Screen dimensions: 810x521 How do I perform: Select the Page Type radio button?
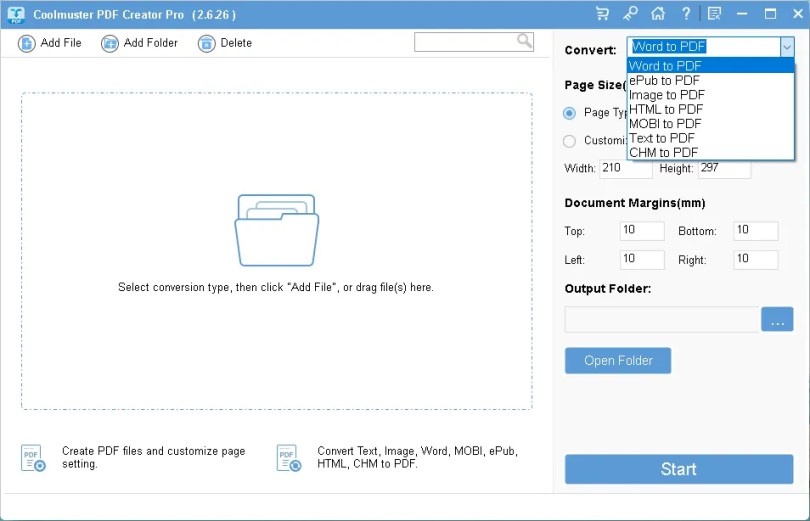[569, 113]
